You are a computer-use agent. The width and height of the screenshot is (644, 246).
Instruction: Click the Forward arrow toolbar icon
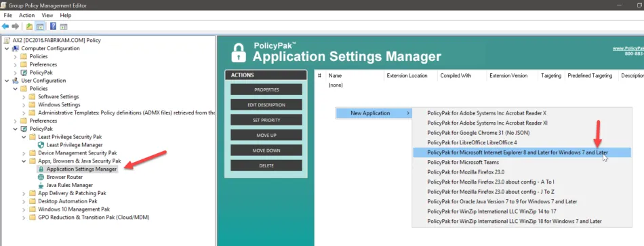point(15,26)
